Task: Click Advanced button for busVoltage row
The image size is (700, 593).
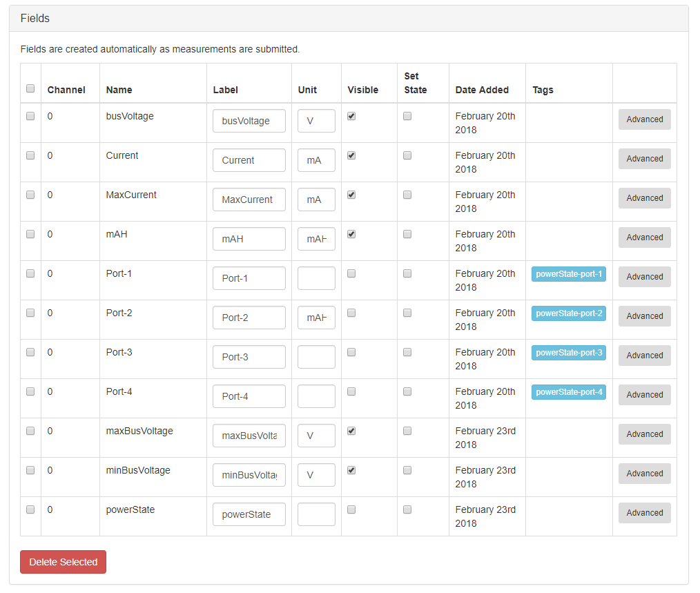Action: [x=644, y=119]
